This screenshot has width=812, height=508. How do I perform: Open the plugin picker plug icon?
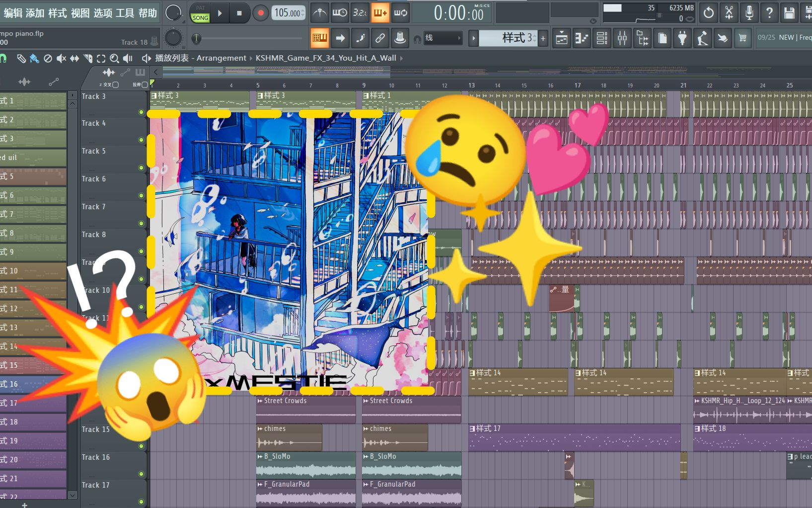(x=683, y=38)
